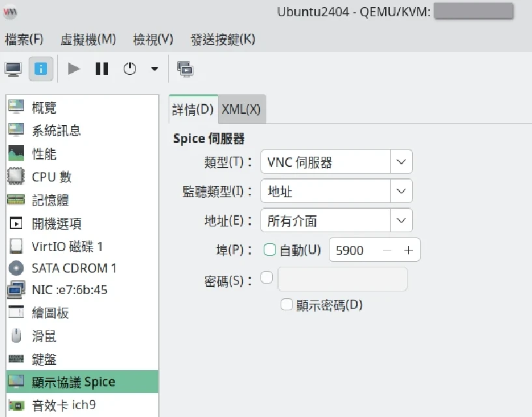Select 鍵盤 text in hardware list

44,359
